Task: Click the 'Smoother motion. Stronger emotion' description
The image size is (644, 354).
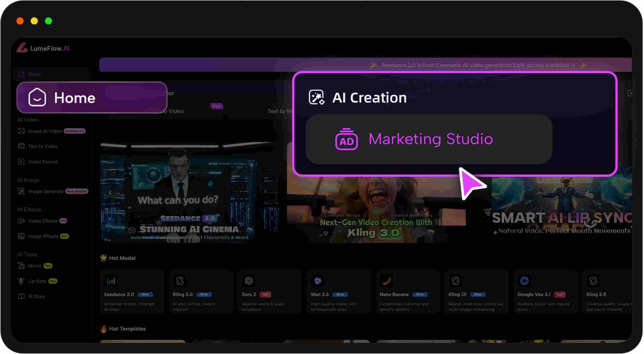Action: click(130, 307)
